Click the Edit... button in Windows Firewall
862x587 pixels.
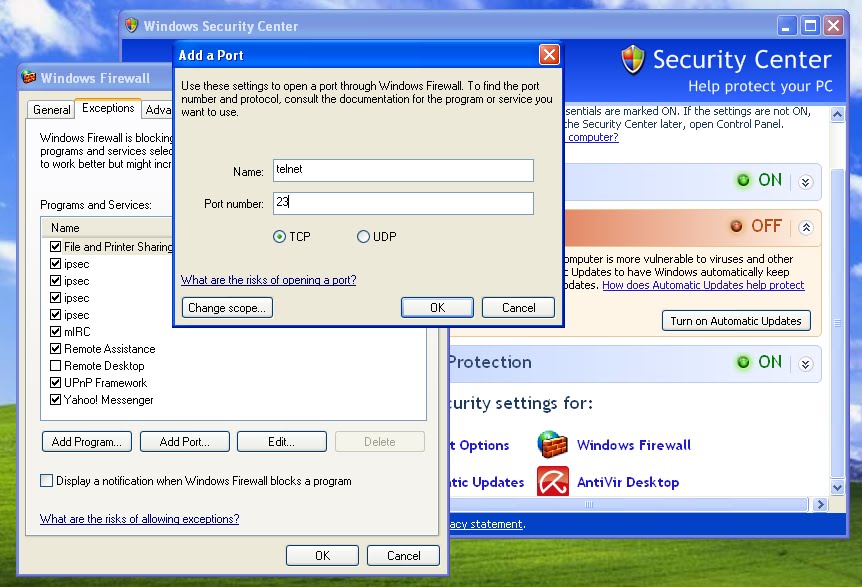pos(281,442)
